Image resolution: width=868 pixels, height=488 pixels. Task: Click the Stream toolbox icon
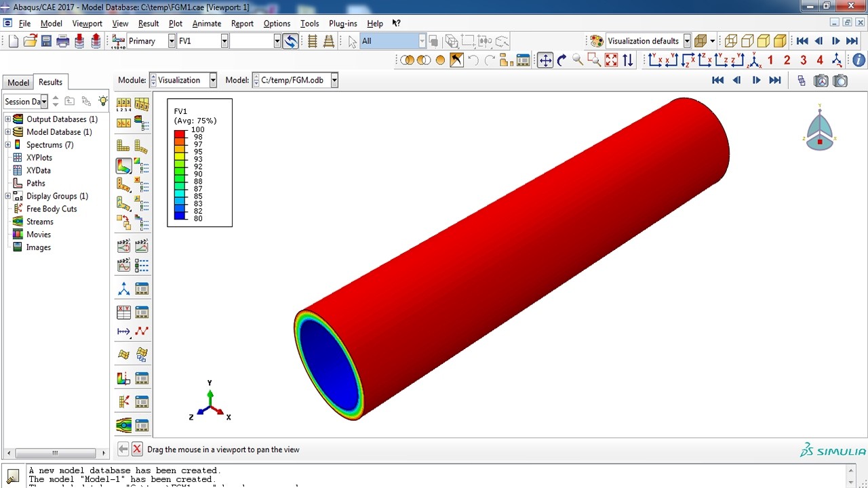(123, 426)
